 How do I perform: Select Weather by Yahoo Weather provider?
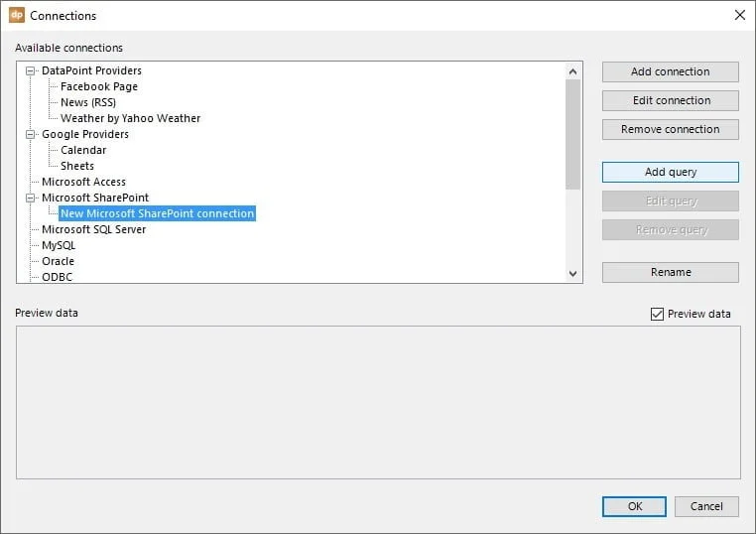(x=130, y=119)
